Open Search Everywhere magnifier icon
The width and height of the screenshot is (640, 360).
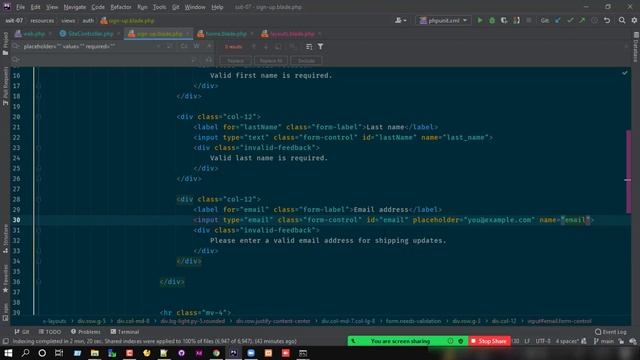pyautogui.click(x=622, y=20)
